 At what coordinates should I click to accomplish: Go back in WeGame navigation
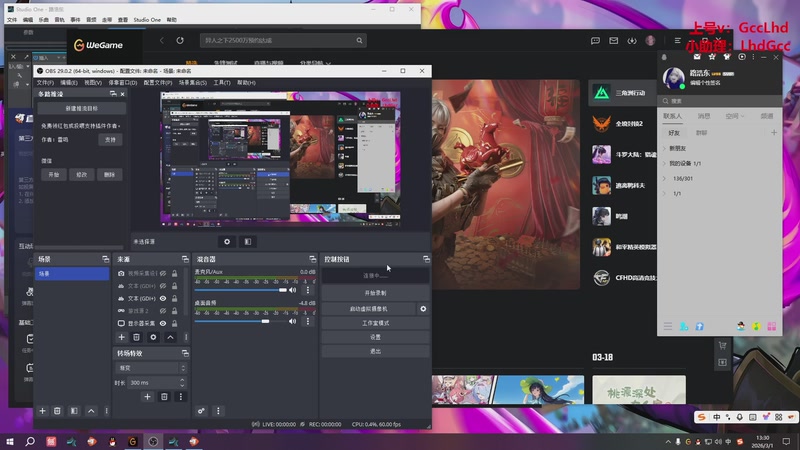coord(162,40)
